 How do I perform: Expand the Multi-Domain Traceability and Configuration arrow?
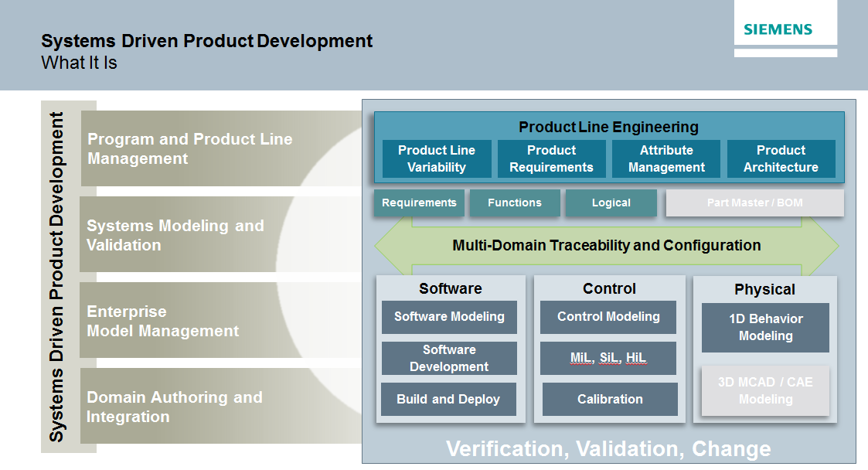coord(606,245)
